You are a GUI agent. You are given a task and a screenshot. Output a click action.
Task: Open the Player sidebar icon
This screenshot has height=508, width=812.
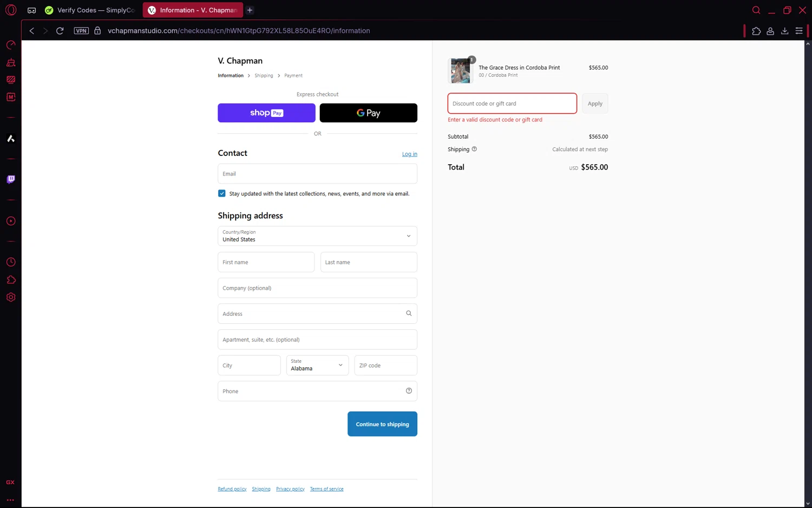[x=11, y=221]
